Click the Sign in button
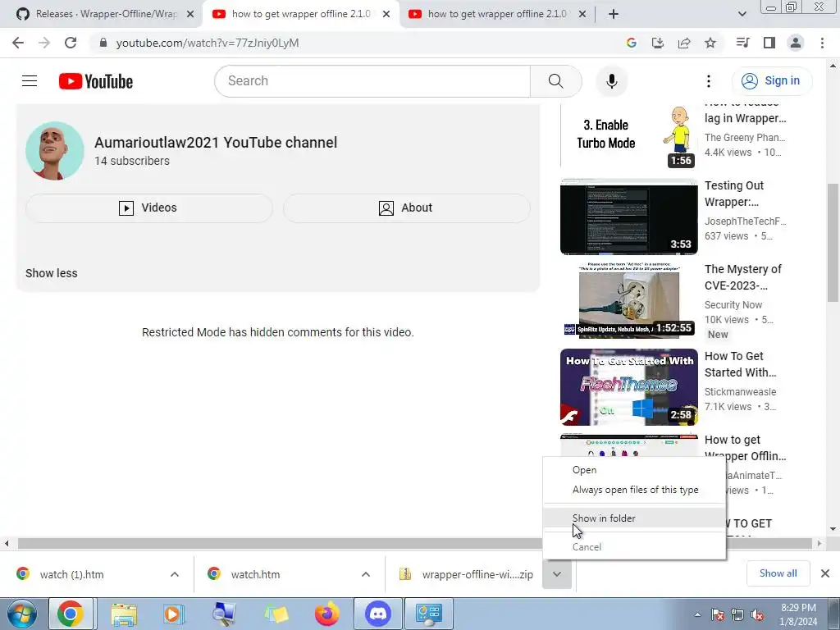This screenshot has width=840, height=630. (771, 81)
